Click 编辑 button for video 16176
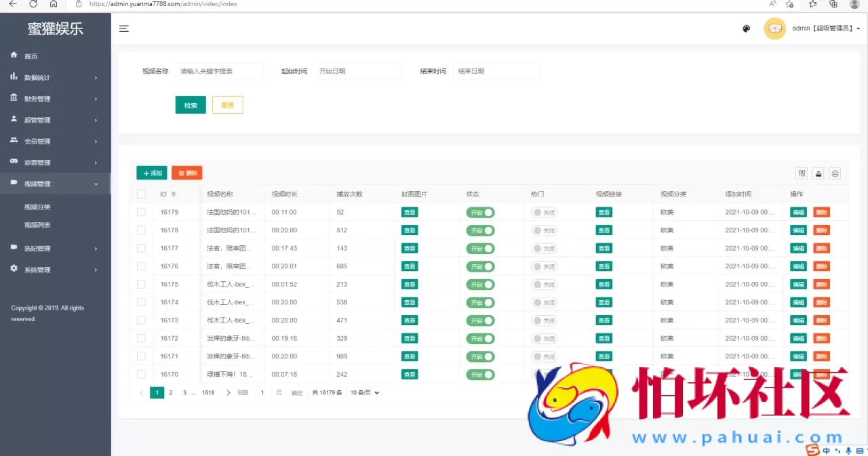 (x=798, y=266)
